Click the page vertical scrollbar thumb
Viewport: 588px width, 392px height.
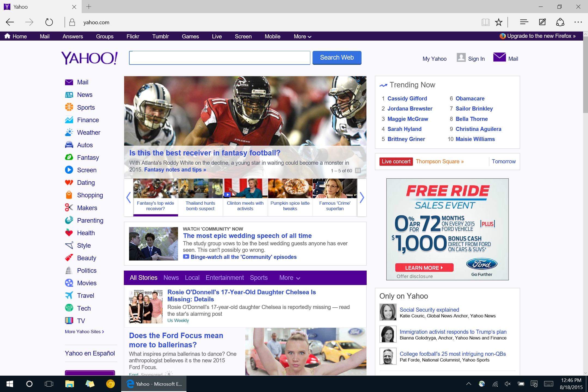[x=585, y=75]
